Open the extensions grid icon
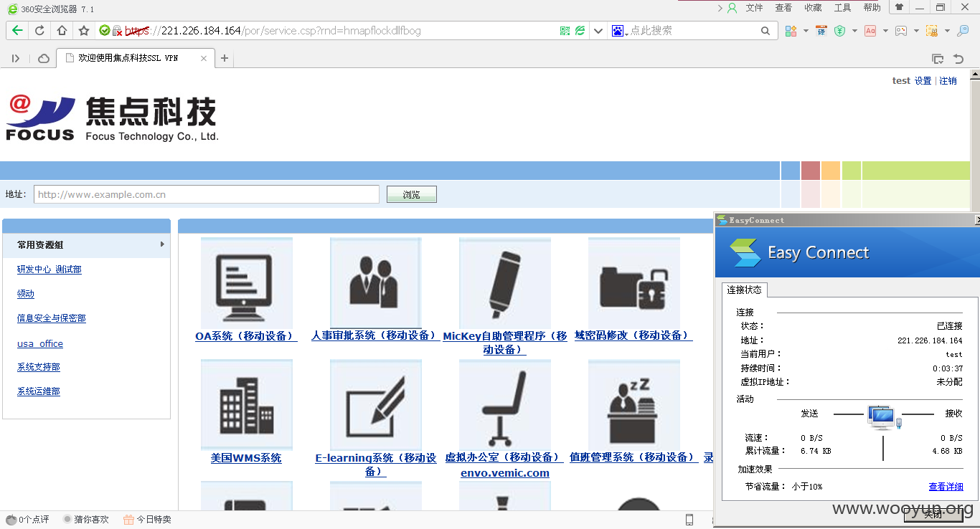980x529 pixels. click(791, 31)
